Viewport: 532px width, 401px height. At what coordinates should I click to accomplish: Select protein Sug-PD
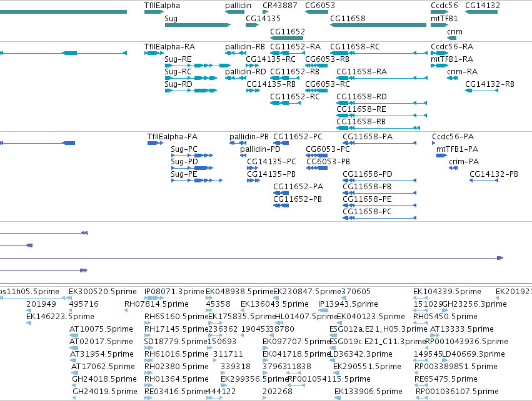click(x=192, y=168)
